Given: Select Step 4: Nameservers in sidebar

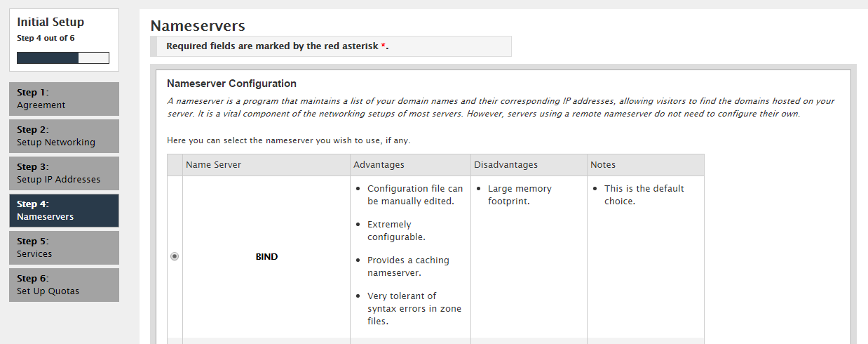Looking at the screenshot, I should pos(64,211).
